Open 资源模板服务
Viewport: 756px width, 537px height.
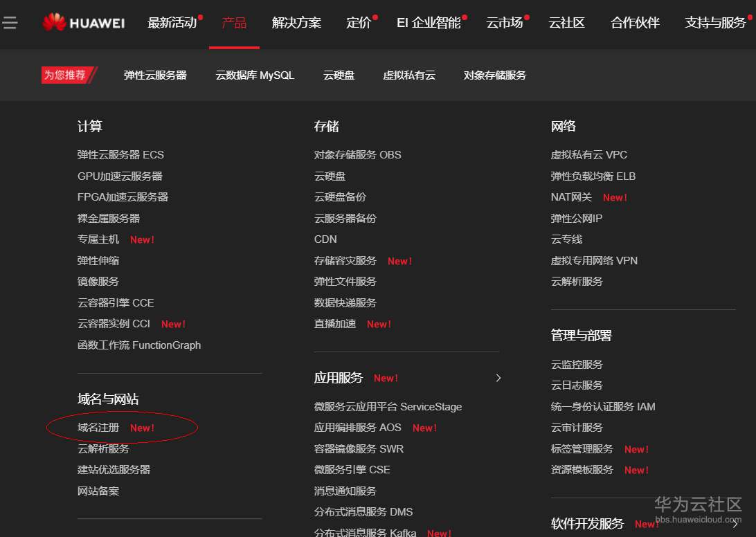(x=582, y=469)
